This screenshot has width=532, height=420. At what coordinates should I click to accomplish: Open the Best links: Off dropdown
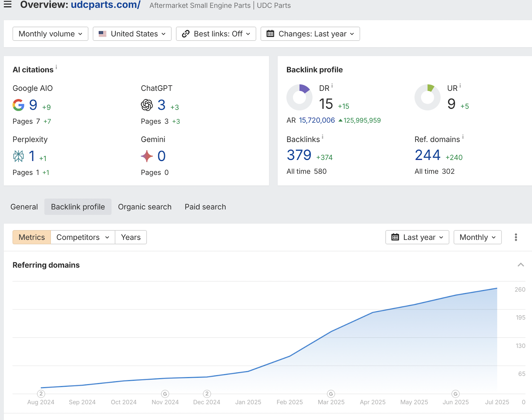point(216,34)
